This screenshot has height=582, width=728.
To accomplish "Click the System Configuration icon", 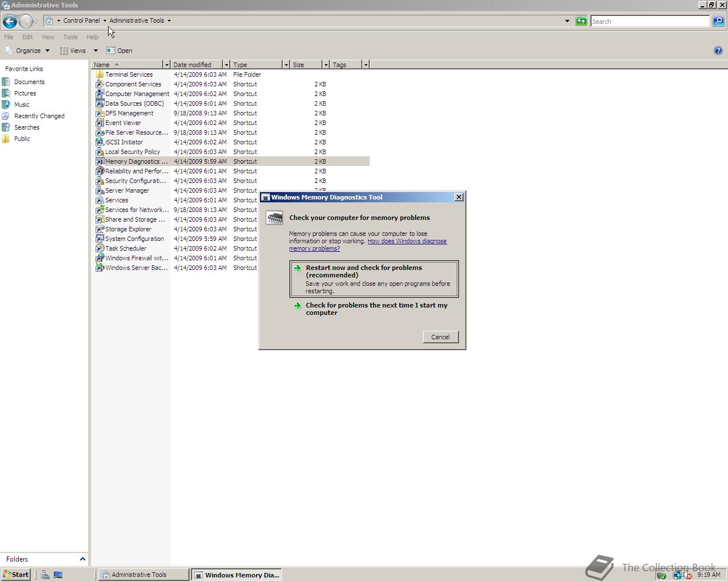I will pyautogui.click(x=100, y=239).
